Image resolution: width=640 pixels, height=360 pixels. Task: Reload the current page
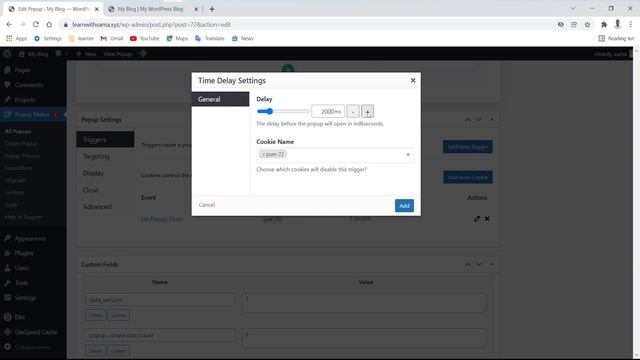click(x=36, y=24)
